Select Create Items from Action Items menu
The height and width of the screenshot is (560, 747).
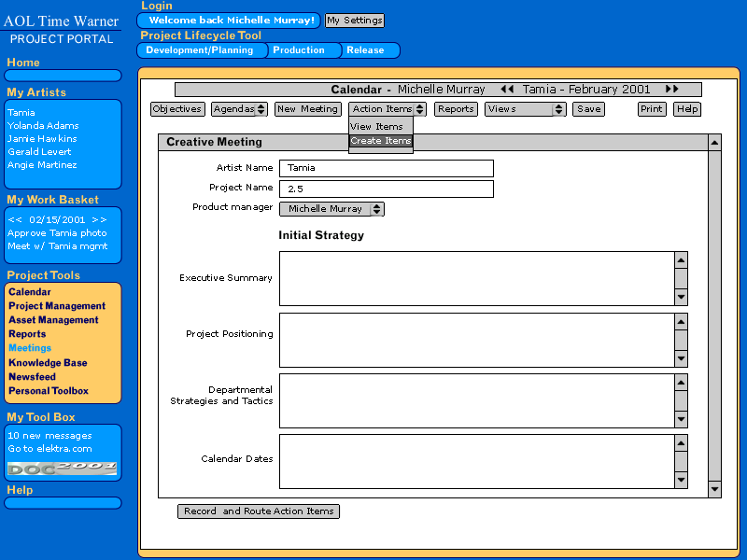pos(381,141)
